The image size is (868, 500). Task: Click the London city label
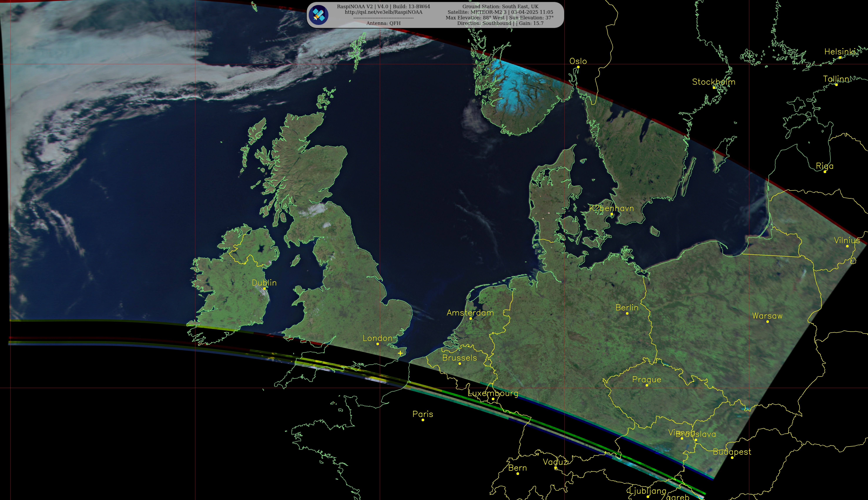377,338
